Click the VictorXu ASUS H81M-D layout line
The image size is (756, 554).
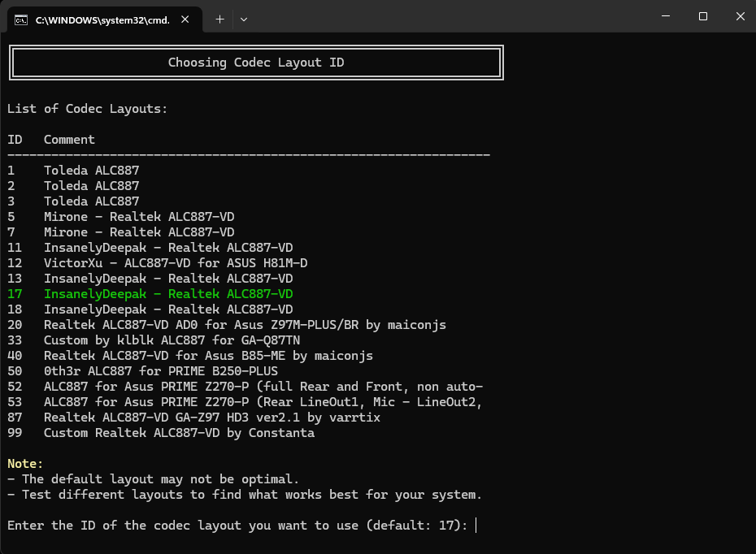pos(175,263)
